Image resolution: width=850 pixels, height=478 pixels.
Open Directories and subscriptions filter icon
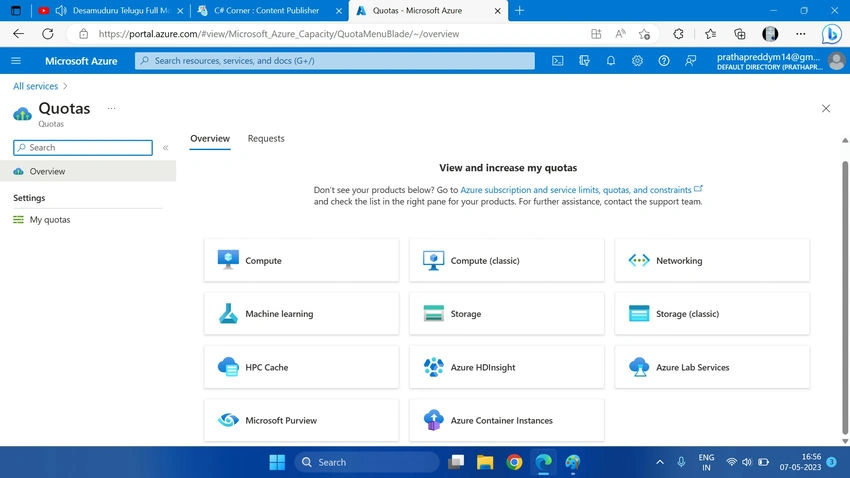(x=584, y=61)
